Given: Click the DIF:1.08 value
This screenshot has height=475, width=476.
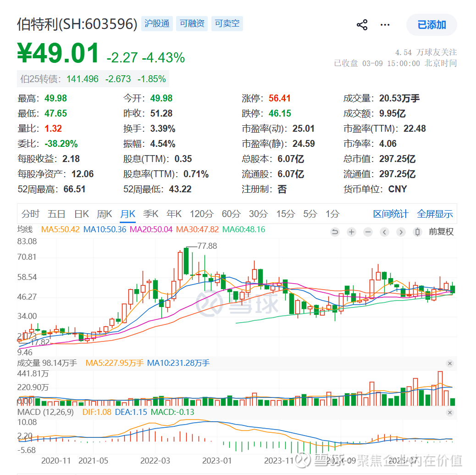Looking at the screenshot, I should click(97, 413).
